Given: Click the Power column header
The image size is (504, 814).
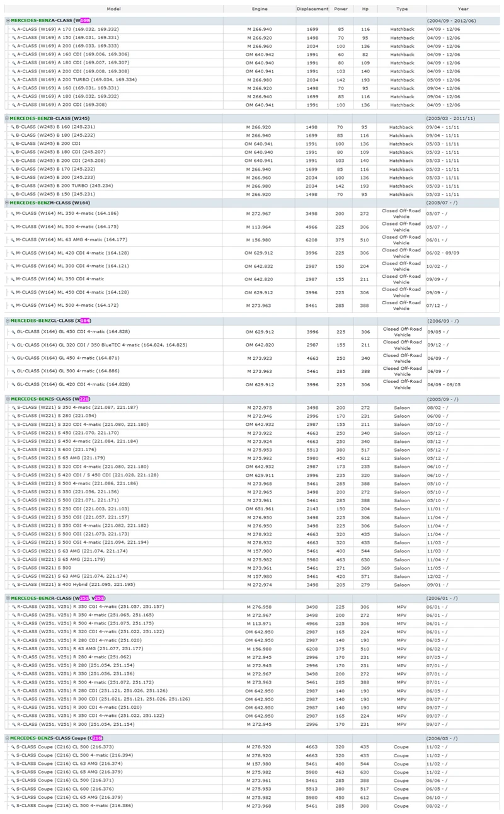Looking at the screenshot, I should pos(341,9).
